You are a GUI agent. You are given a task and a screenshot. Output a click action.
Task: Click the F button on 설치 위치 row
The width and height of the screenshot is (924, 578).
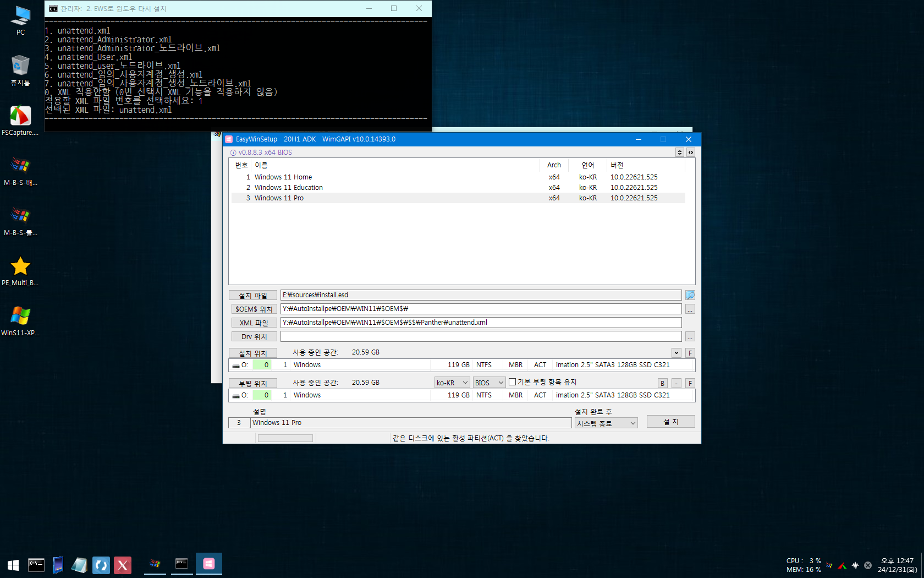pyautogui.click(x=690, y=353)
